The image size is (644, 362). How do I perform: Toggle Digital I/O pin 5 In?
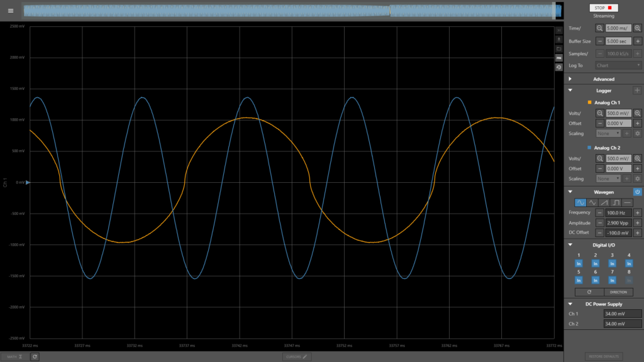coord(579,280)
